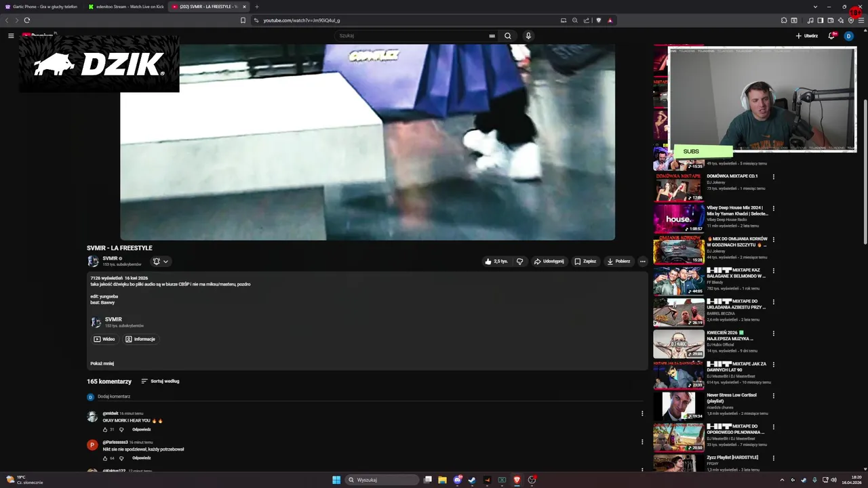868x488 pixels.
Task: Open more actions menu beside Pobierz
Action: [x=642, y=261]
